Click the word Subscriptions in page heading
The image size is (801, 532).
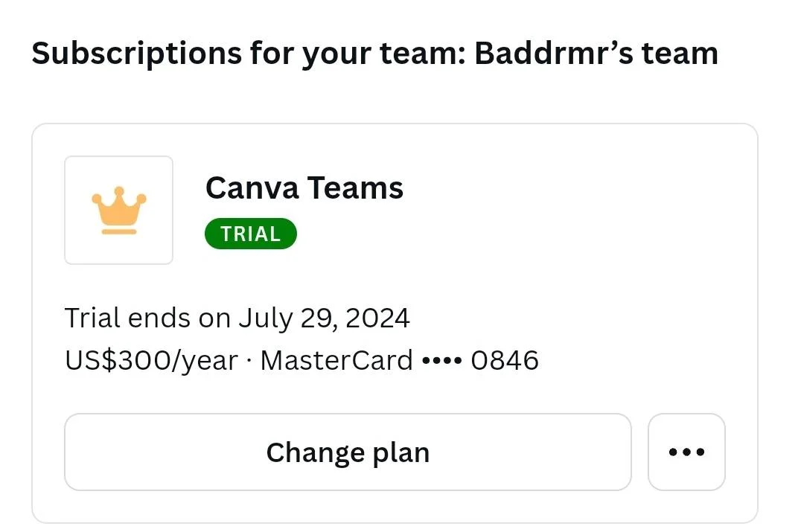pos(137,54)
